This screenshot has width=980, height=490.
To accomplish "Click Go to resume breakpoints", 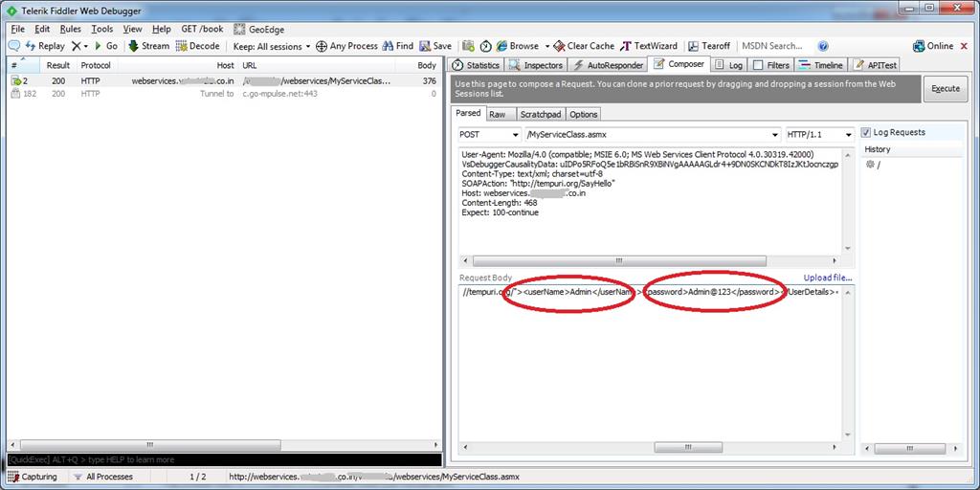I will 106,46.
